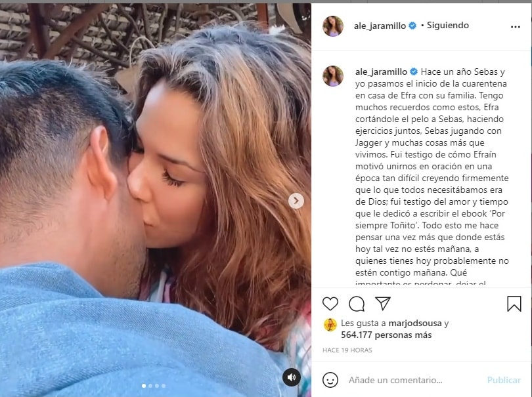
Task: Select the fourth carousel dot indicator
Action: (x=164, y=386)
